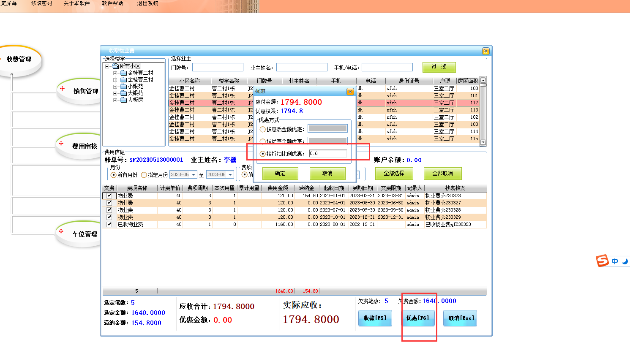Open the 销售管理 module

click(85, 91)
